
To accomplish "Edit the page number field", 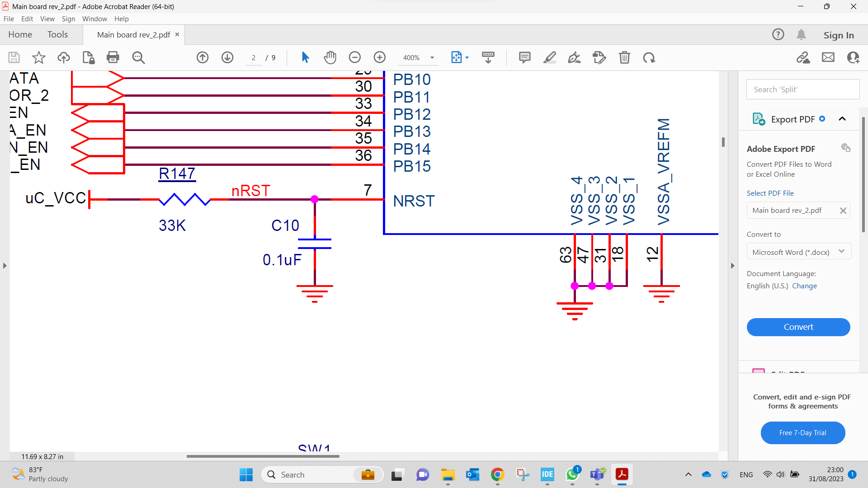I will [254, 57].
